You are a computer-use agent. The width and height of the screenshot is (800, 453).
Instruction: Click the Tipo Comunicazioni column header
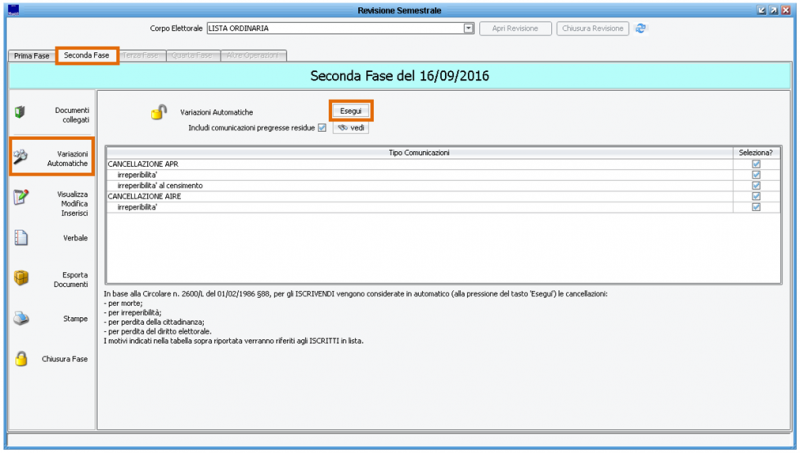point(419,153)
